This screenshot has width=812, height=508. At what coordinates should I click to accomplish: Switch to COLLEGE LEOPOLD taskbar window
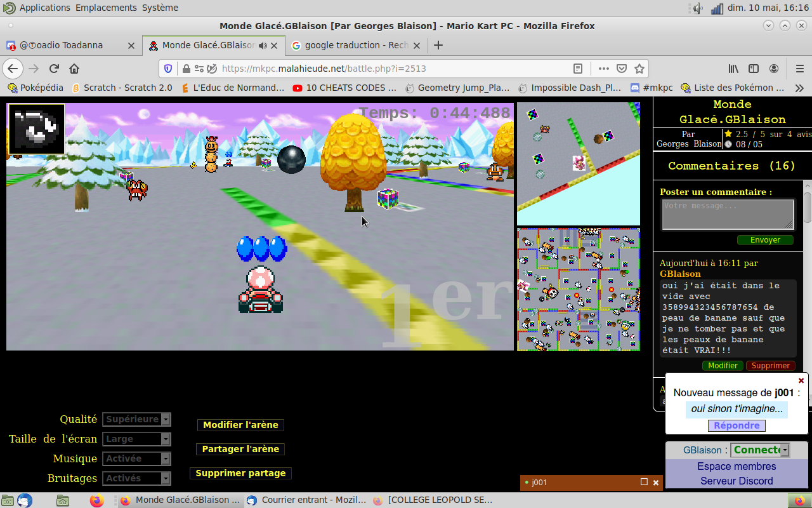click(433, 500)
